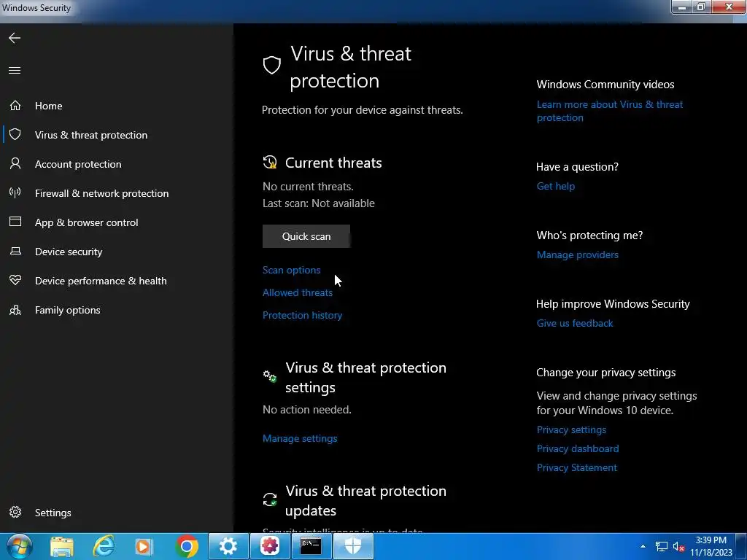Click Manage settings link
This screenshot has height=560, width=747.
(x=300, y=438)
